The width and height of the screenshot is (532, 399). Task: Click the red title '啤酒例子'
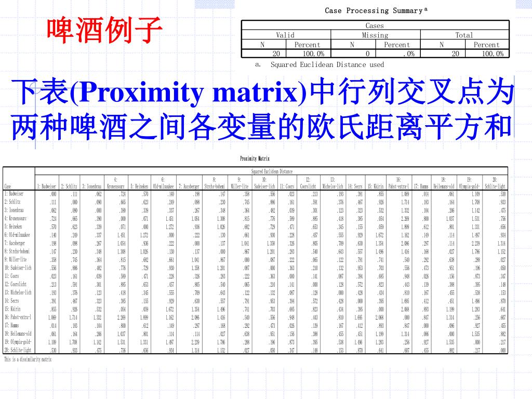click(x=104, y=30)
